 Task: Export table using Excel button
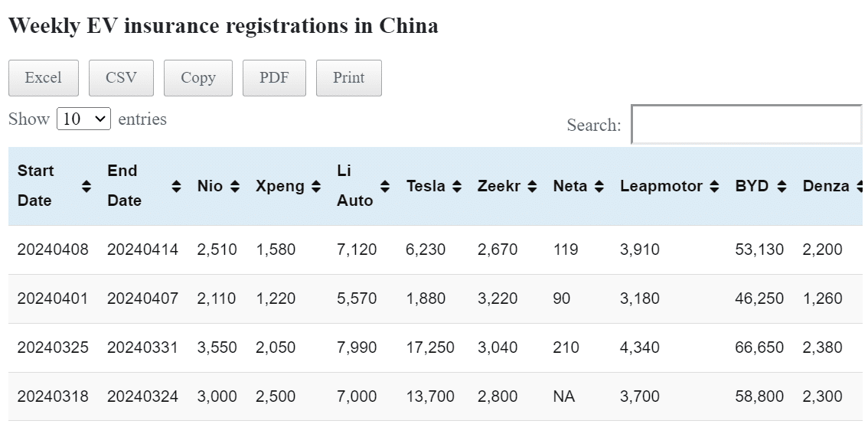(x=43, y=78)
